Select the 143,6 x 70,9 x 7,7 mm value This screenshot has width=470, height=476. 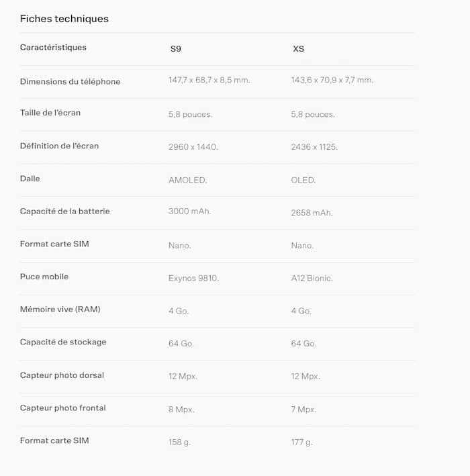332,81
